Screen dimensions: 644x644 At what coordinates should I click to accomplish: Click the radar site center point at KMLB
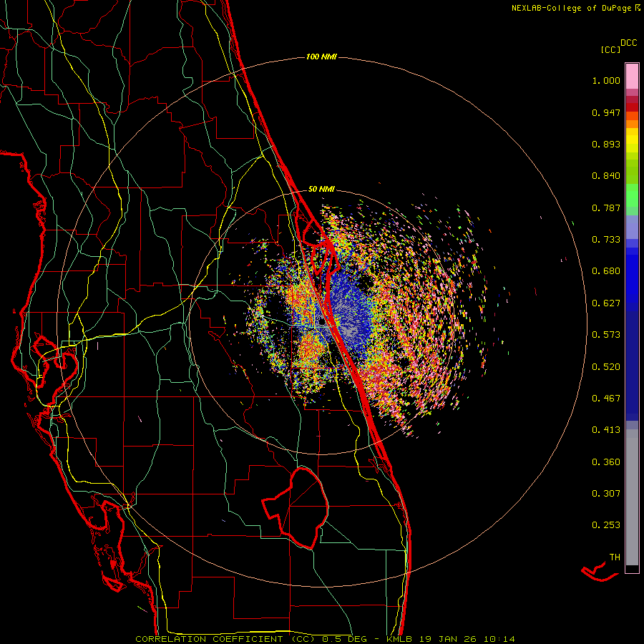321,321
